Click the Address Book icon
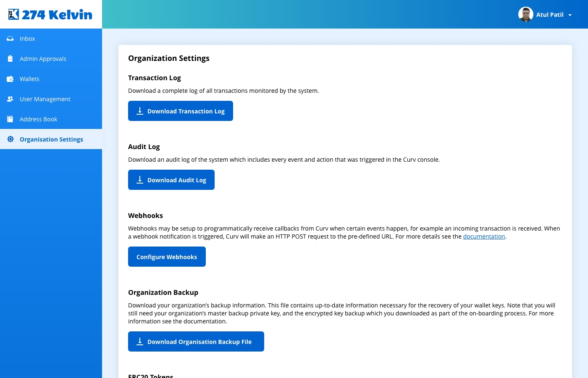588x378 pixels. 10,119
